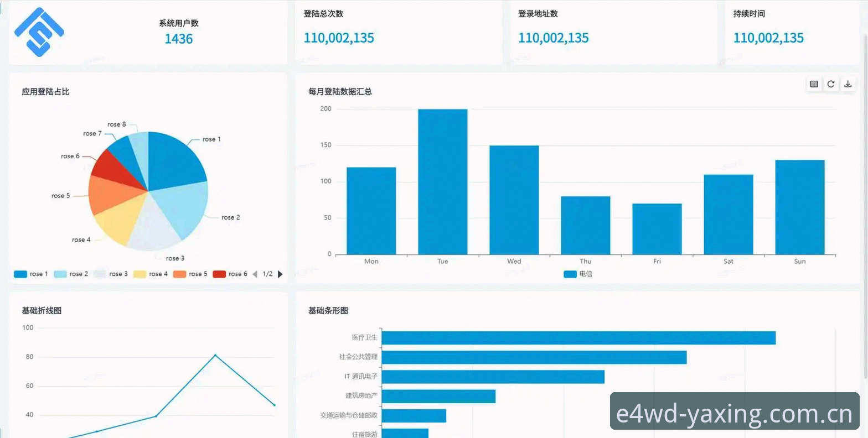Click the rose 3 pie label
This screenshot has height=438, width=868.
tap(175, 258)
